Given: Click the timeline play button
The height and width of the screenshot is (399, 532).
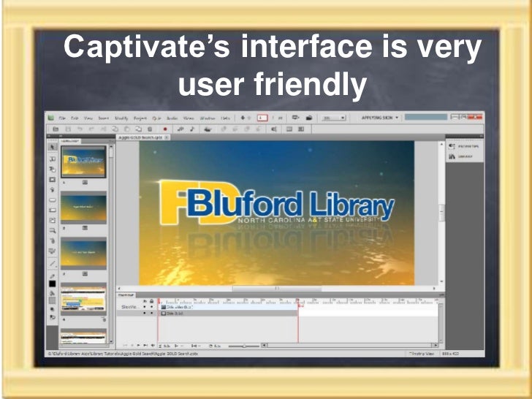Looking at the screenshot, I should [138, 346].
